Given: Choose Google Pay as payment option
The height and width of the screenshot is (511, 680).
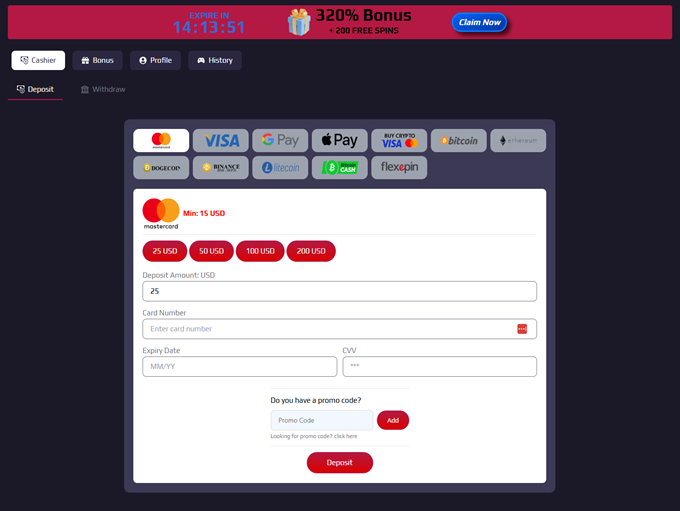Looking at the screenshot, I should [x=280, y=141].
